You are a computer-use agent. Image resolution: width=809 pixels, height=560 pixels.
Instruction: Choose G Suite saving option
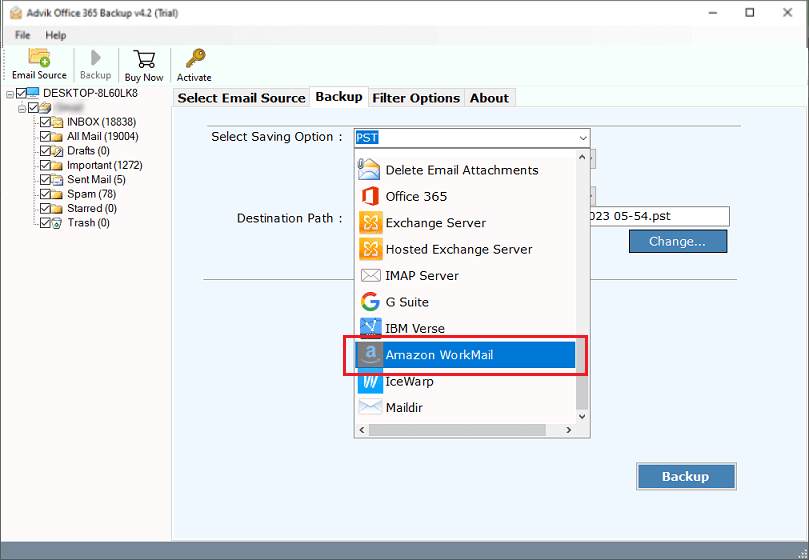[465, 302]
